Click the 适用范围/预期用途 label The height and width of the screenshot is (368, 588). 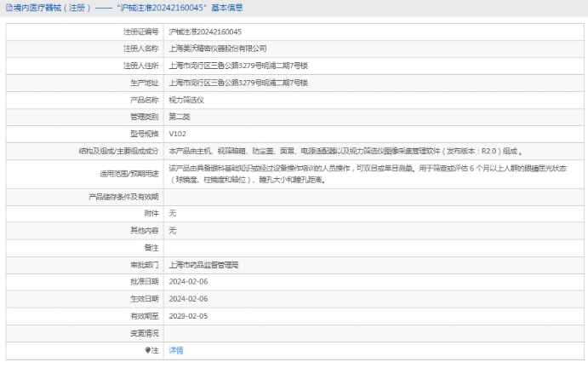coord(129,174)
